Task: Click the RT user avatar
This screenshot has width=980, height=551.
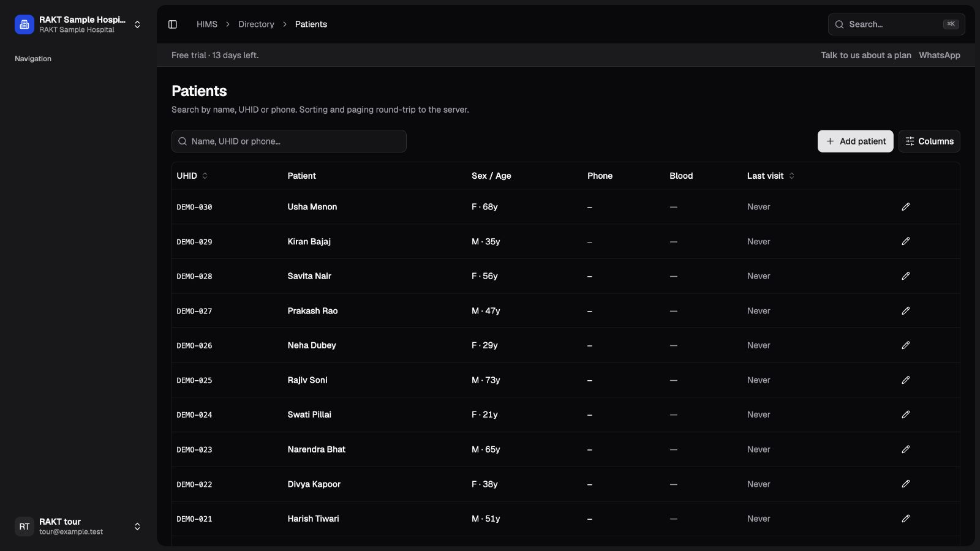Action: tap(24, 527)
